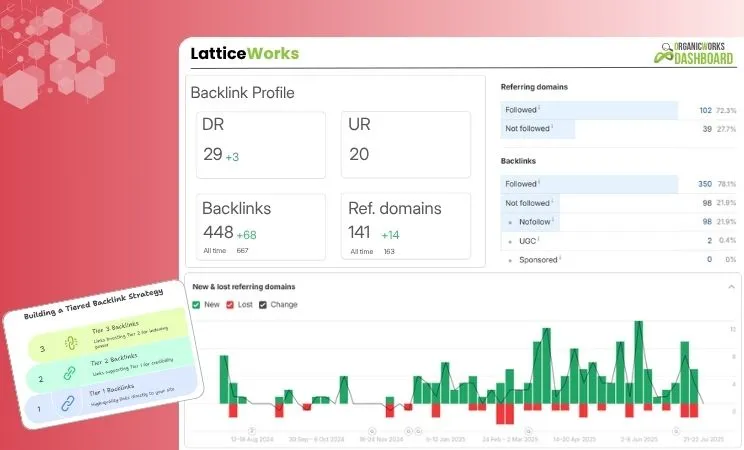Open the UR metric card

(x=406, y=145)
